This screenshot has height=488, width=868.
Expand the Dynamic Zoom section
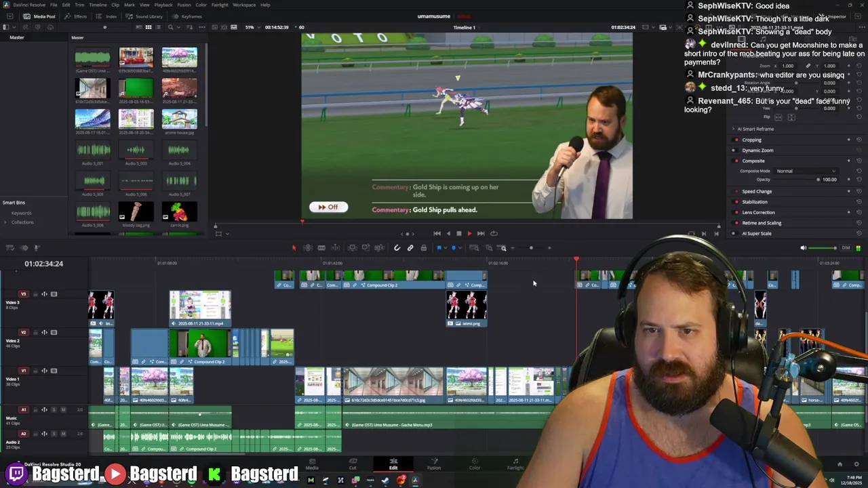tap(757, 150)
